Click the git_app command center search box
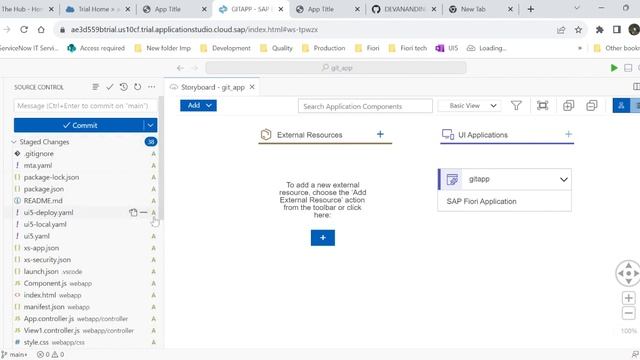This screenshot has width=640, height=360. [336, 68]
